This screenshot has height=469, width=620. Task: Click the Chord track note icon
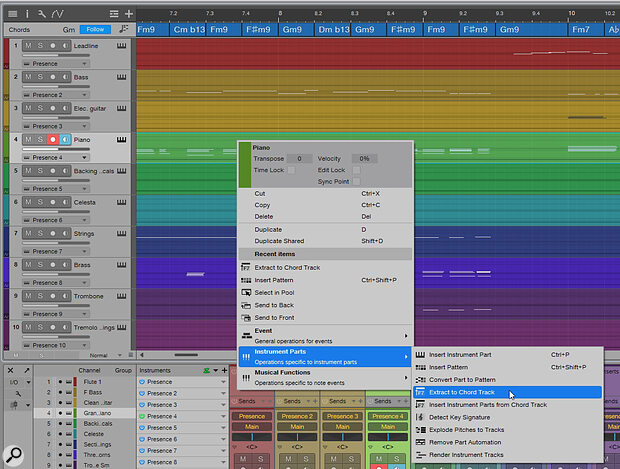tap(124, 30)
